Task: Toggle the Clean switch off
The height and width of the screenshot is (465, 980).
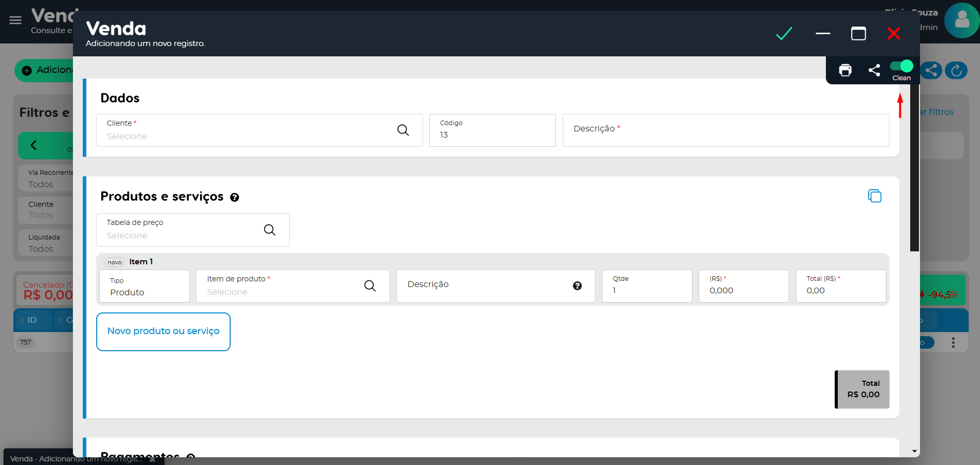Action: pyautogui.click(x=901, y=66)
